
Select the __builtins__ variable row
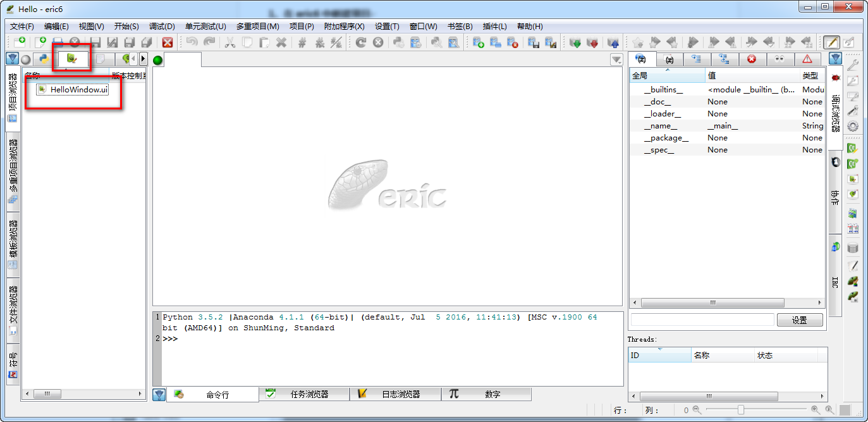pyautogui.click(x=727, y=90)
